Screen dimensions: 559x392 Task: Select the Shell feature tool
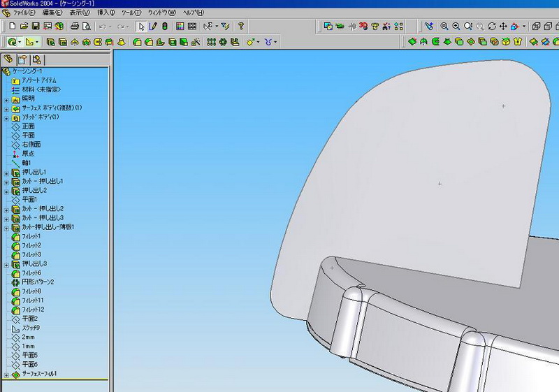coord(172,42)
